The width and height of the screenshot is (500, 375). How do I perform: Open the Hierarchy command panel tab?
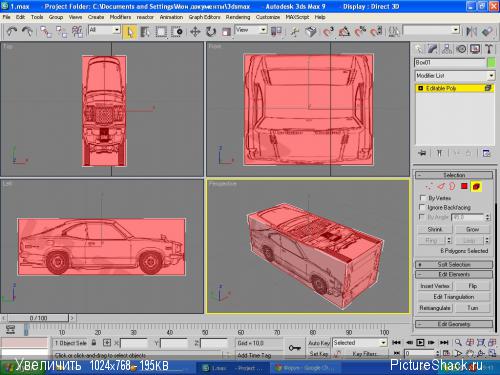click(447, 49)
